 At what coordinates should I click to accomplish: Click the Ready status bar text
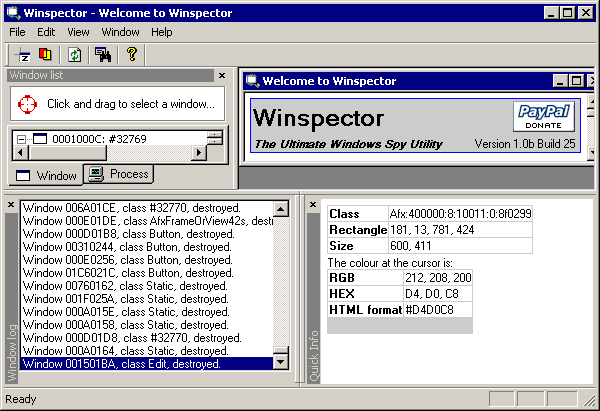click(x=21, y=399)
